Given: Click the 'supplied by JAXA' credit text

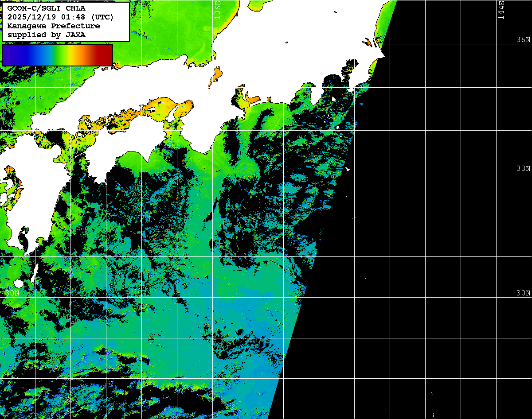Looking at the screenshot, I should tap(47, 35).
